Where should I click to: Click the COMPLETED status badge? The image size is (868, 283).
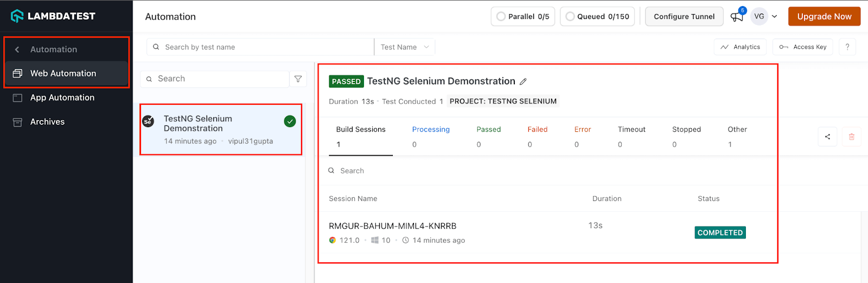click(x=720, y=232)
